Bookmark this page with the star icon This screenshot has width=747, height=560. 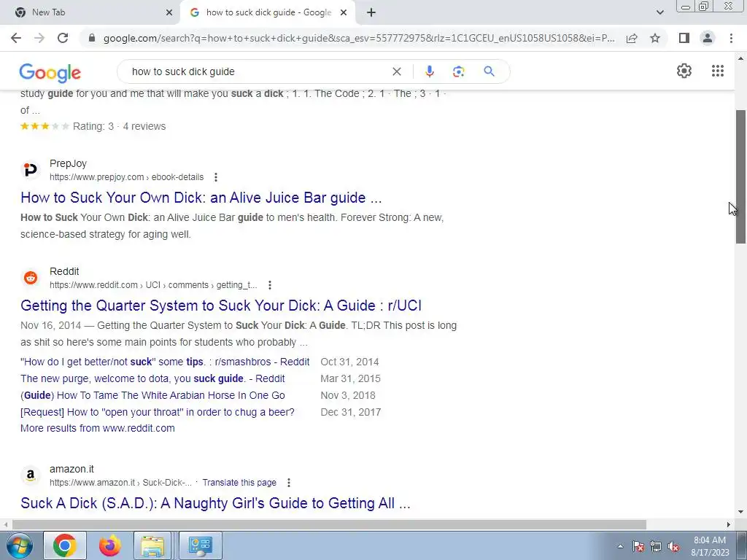655,38
